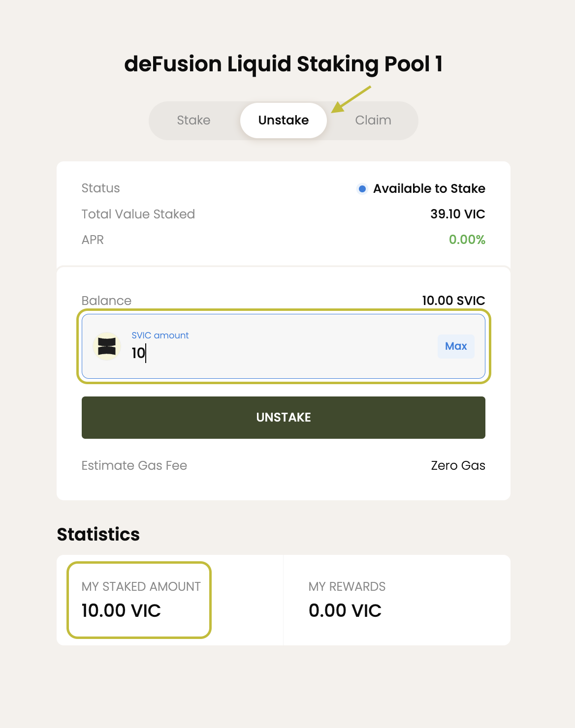Click the Estimate Gas Fee label
This screenshot has width=575, height=728.
click(134, 465)
